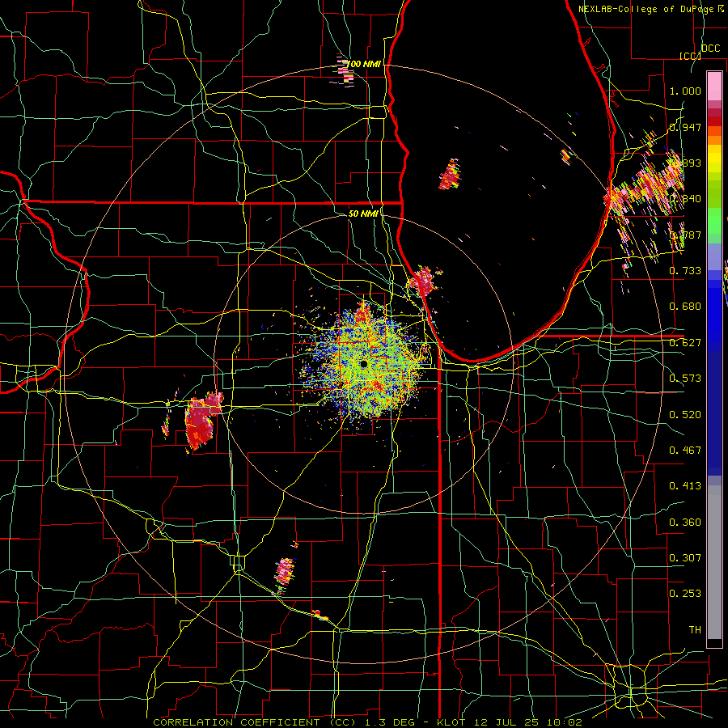Click the "NEXLAB-College of DuPage" header text
728x728 pixels.
click(647, 9)
